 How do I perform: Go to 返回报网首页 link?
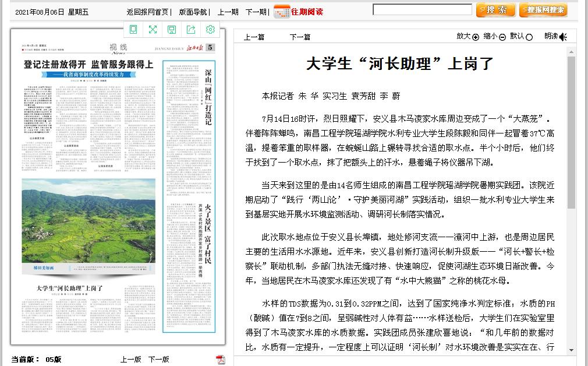(148, 12)
